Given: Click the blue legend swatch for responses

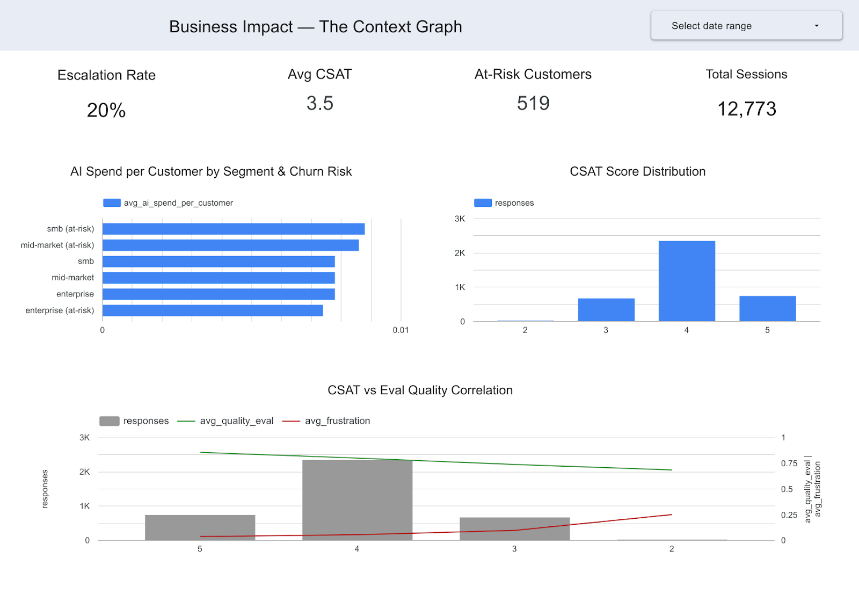Looking at the screenshot, I should coord(483,202).
